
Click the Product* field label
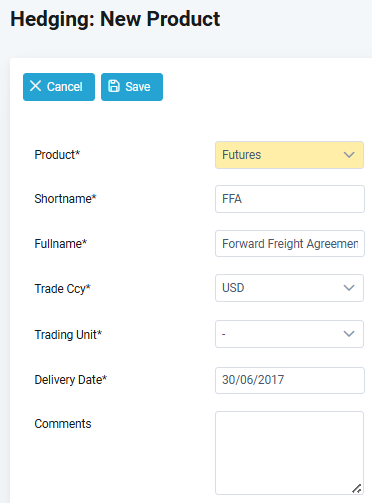[57, 155]
